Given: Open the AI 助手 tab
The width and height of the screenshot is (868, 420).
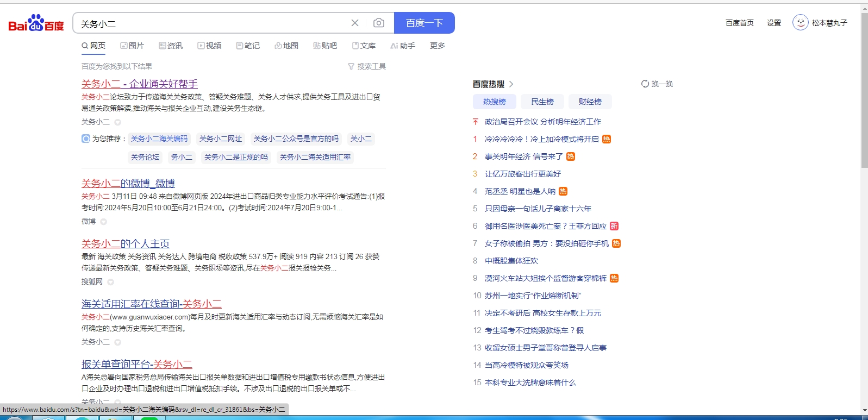Looking at the screenshot, I should point(403,46).
